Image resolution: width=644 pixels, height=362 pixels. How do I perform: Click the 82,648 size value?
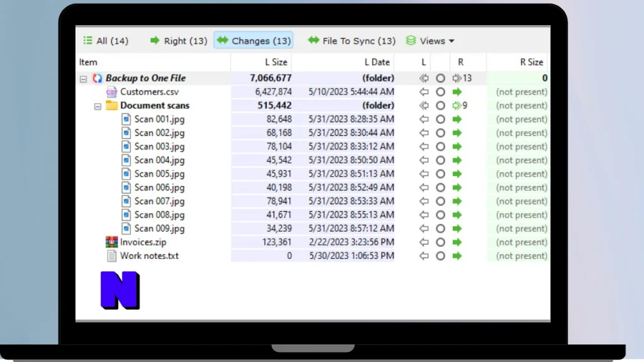point(279,119)
